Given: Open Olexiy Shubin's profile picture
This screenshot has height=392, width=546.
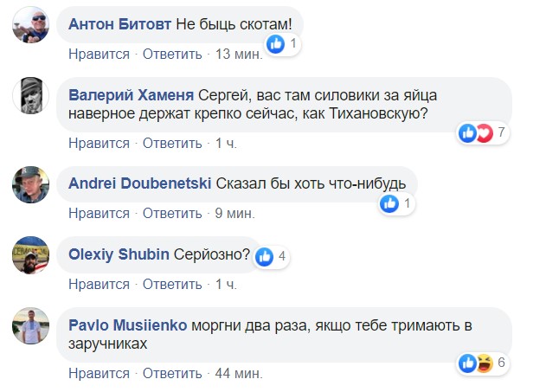Looking at the screenshot, I should pyautogui.click(x=33, y=254).
